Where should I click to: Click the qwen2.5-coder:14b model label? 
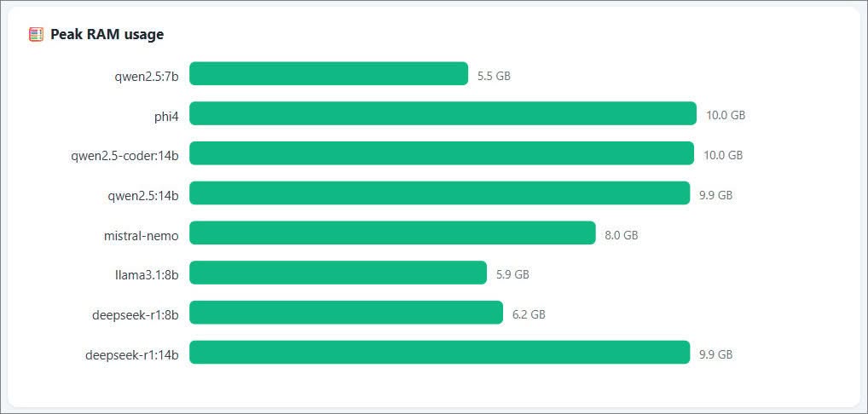coord(124,156)
